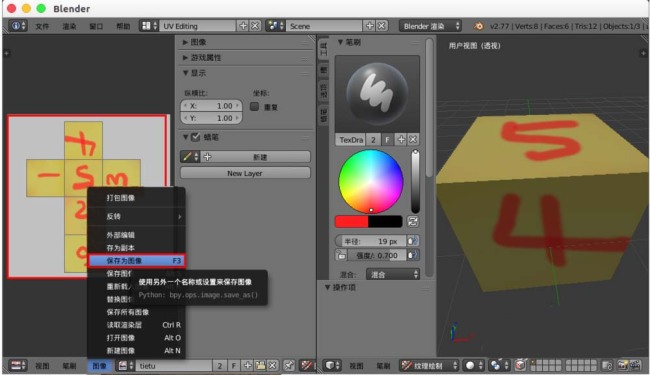Screen dimensions: 650x375
Task: Toggle the lock camera to layers icon
Action: pyautogui.click(x=607, y=365)
